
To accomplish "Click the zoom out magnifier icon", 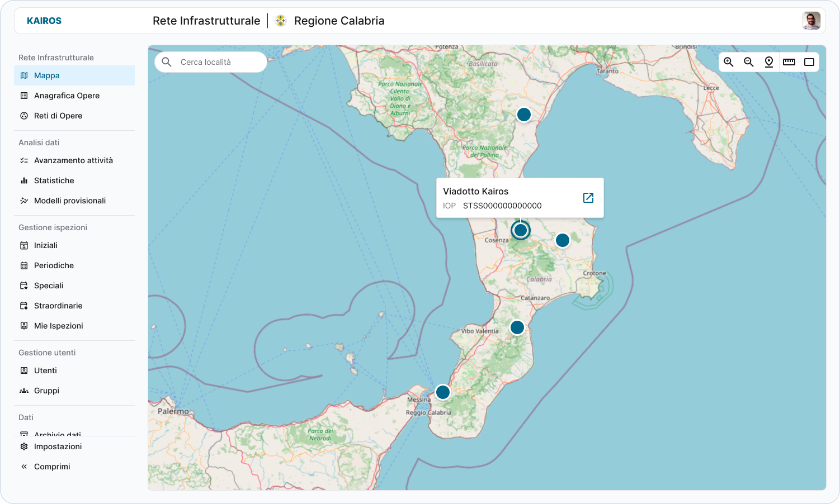I will click(x=749, y=62).
